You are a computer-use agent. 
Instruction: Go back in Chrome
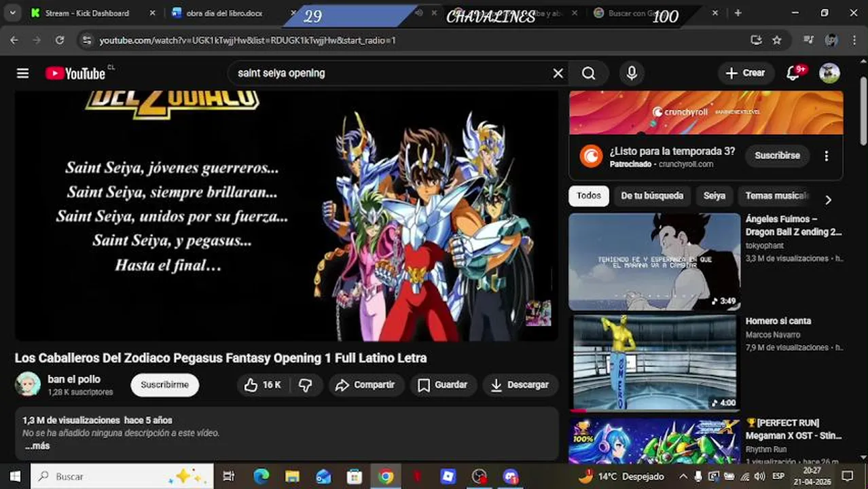pos(14,40)
